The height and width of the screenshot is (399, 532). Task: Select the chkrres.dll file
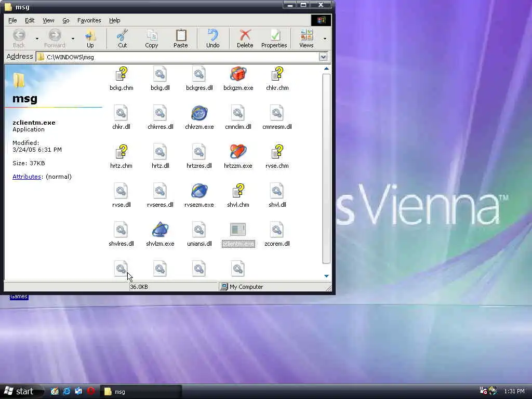(x=160, y=118)
